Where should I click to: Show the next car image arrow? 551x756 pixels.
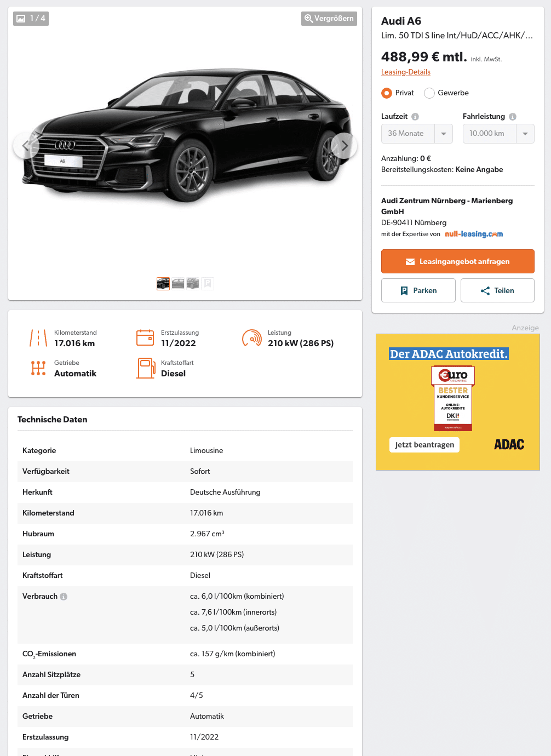[344, 146]
